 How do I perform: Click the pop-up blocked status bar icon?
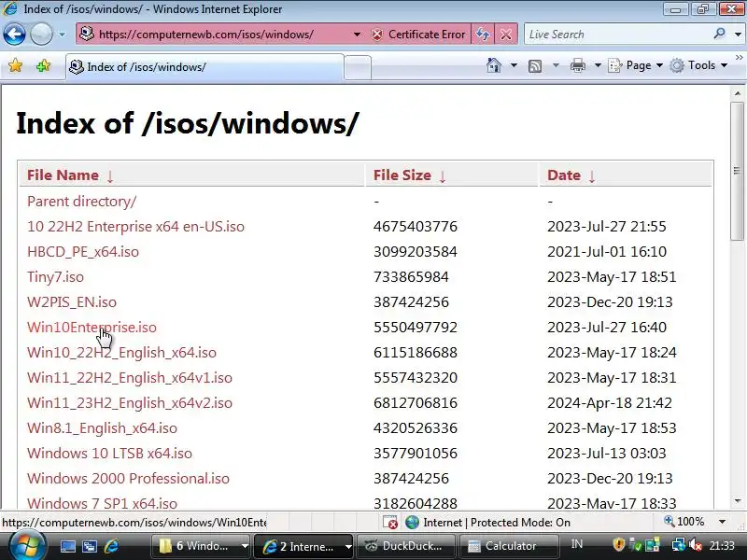[390, 523]
